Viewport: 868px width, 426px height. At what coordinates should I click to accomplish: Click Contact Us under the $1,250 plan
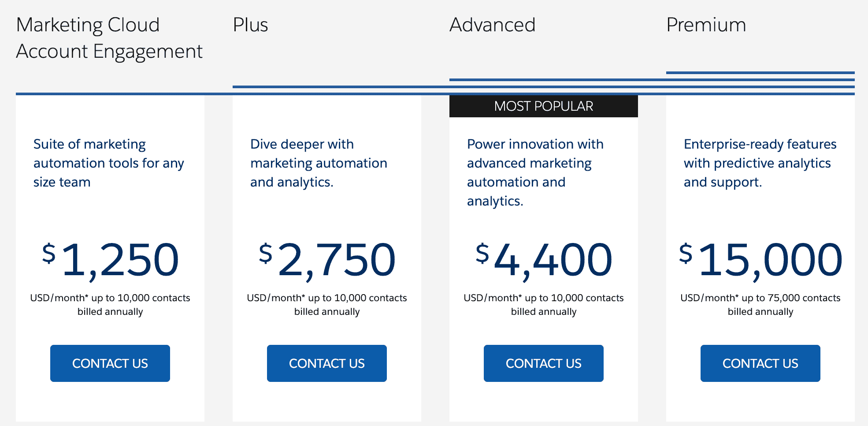[110, 363]
